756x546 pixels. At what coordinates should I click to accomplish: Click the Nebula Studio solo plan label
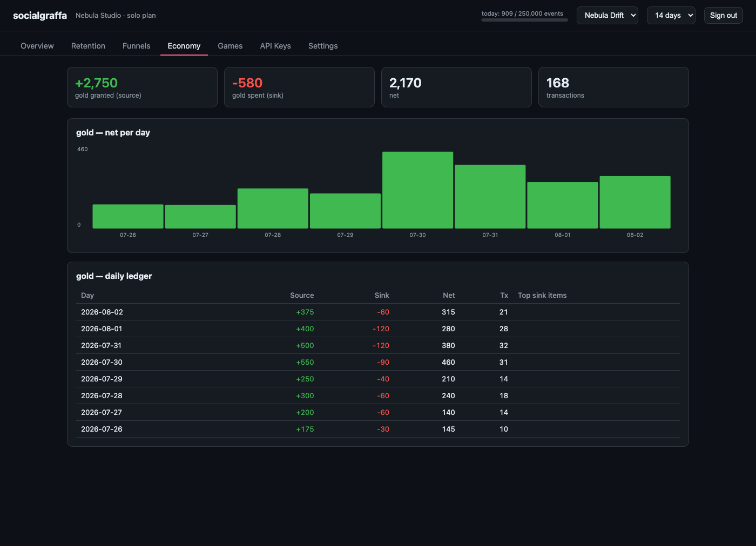(x=116, y=16)
